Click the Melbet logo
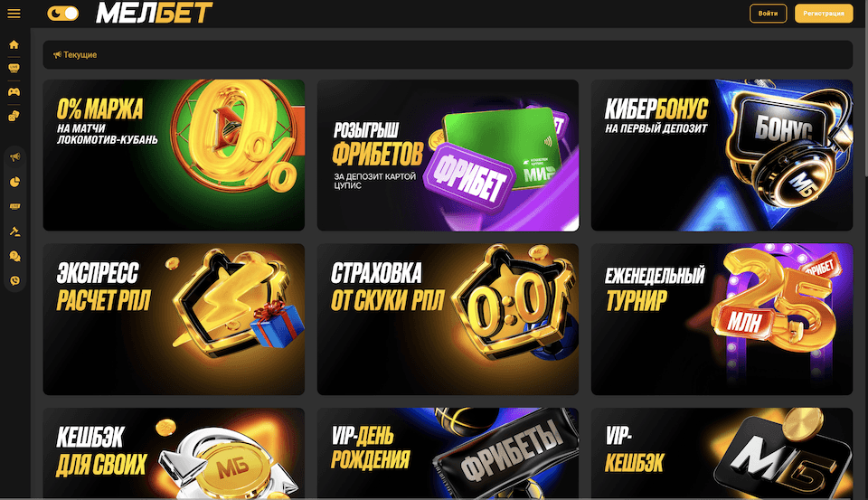Screen dimensions: 868x500 [x=154, y=13]
